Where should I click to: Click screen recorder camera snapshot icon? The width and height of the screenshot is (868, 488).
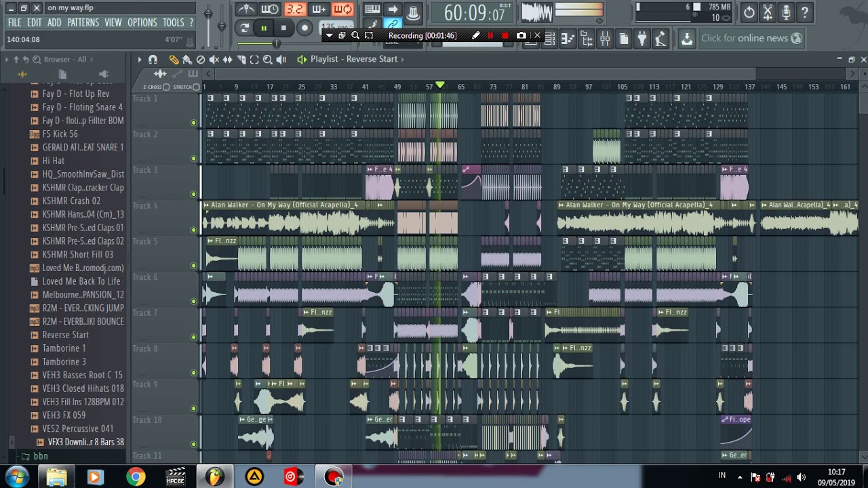[x=521, y=35]
